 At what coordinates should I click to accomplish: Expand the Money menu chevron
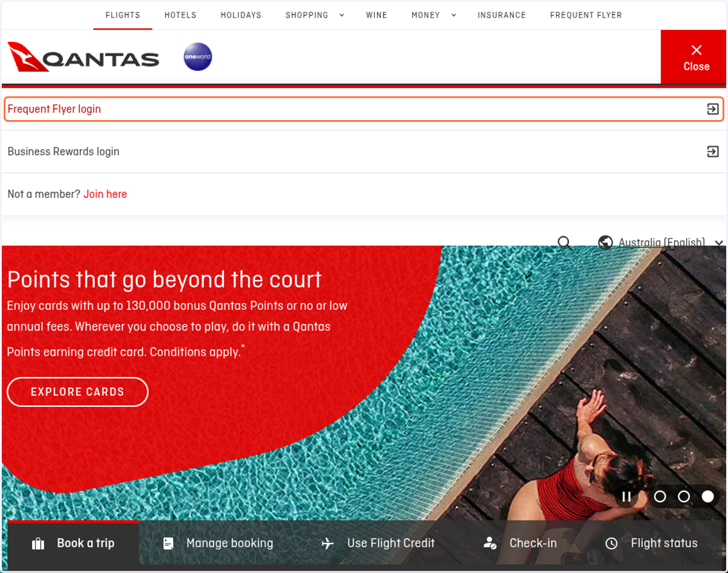point(453,15)
